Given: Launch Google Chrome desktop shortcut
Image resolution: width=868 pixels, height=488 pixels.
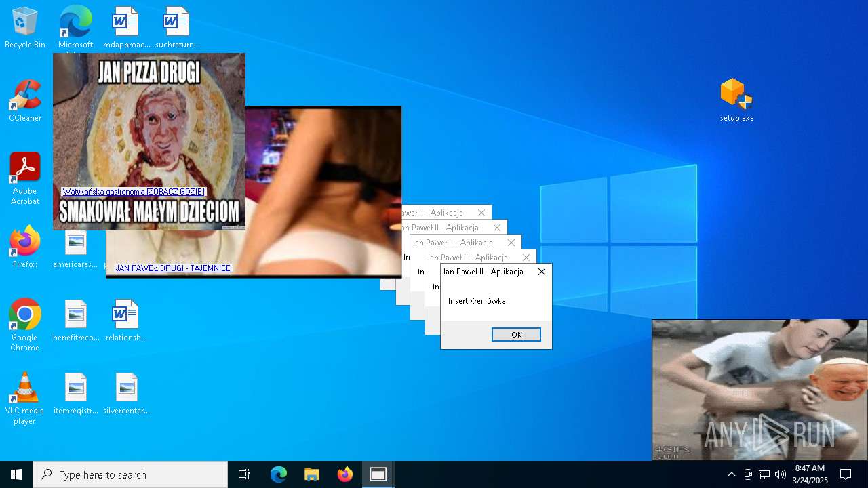Looking at the screenshot, I should tap(25, 325).
